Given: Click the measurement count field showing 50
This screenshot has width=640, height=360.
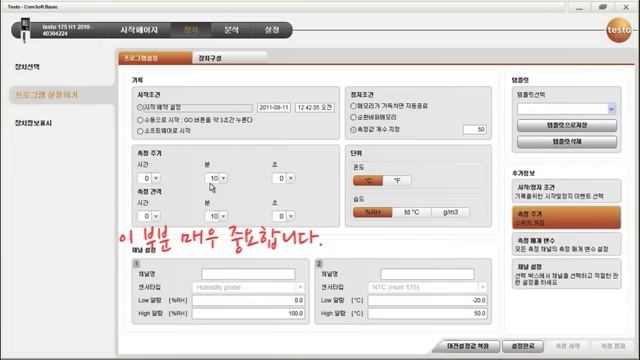Looking at the screenshot, I should click(475, 130).
